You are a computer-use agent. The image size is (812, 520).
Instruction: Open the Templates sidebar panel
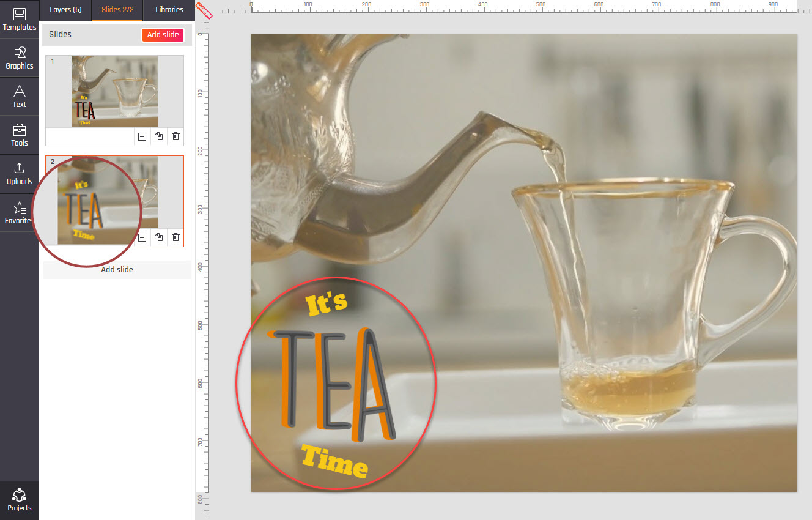click(x=20, y=20)
